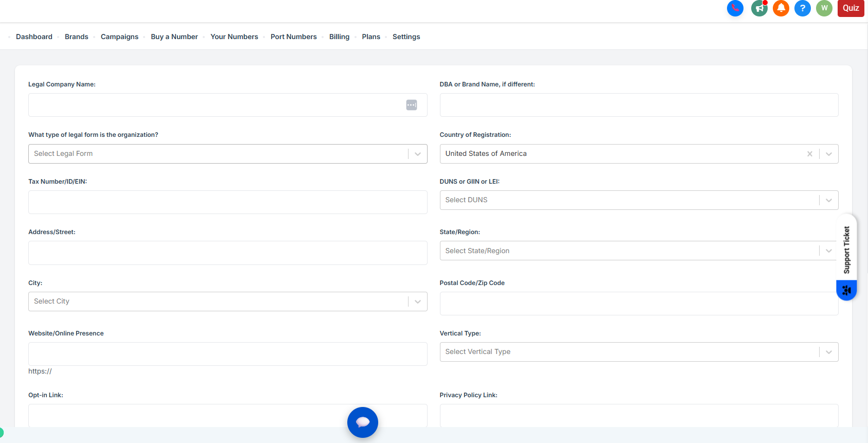
Task: Clear the United States of America selection
Action: click(x=809, y=154)
